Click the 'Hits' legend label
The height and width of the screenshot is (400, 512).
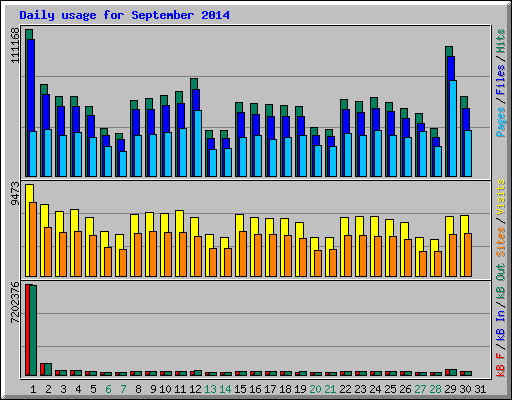click(501, 41)
